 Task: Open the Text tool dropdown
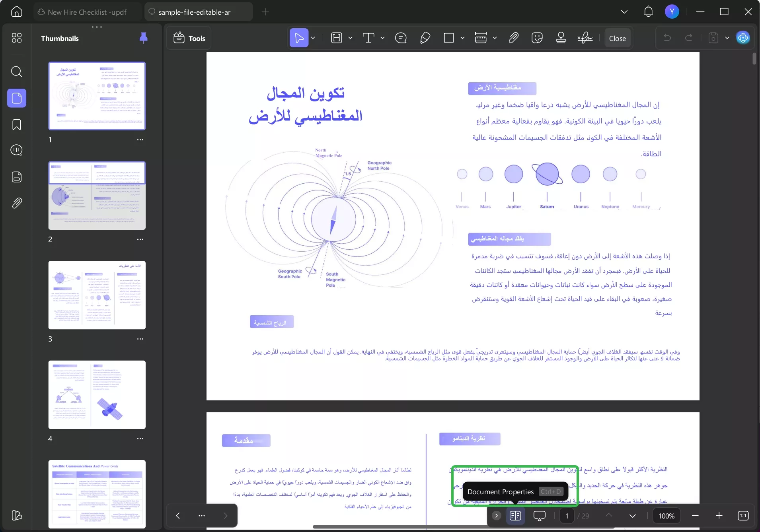click(382, 38)
